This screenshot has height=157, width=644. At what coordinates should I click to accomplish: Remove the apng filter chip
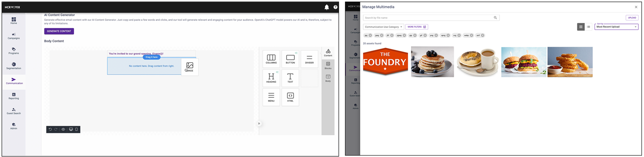tap(448, 35)
